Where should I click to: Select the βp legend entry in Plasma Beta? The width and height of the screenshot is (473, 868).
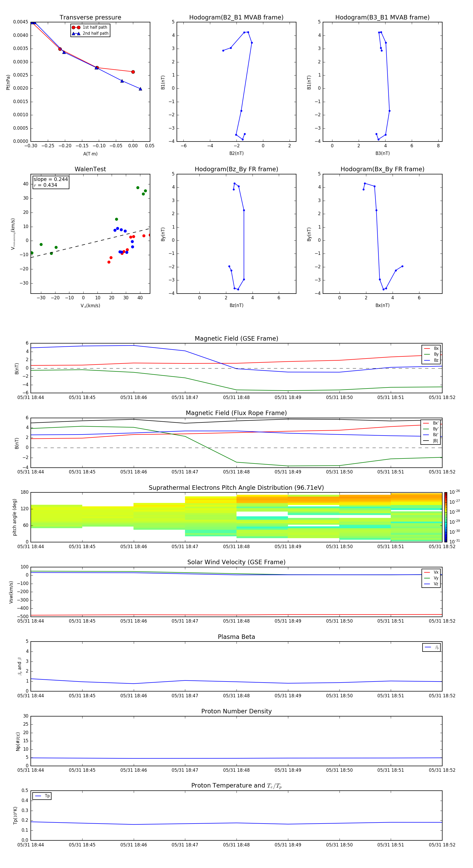coord(431,647)
